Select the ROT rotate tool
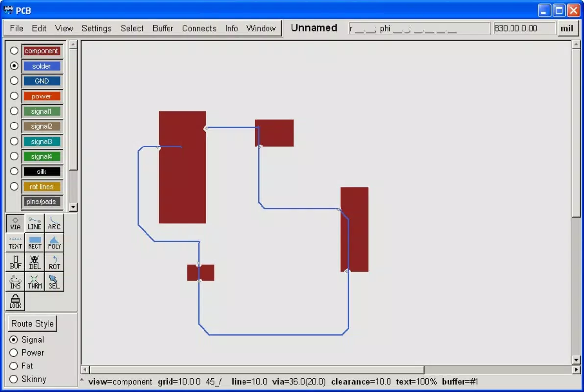 tap(54, 262)
